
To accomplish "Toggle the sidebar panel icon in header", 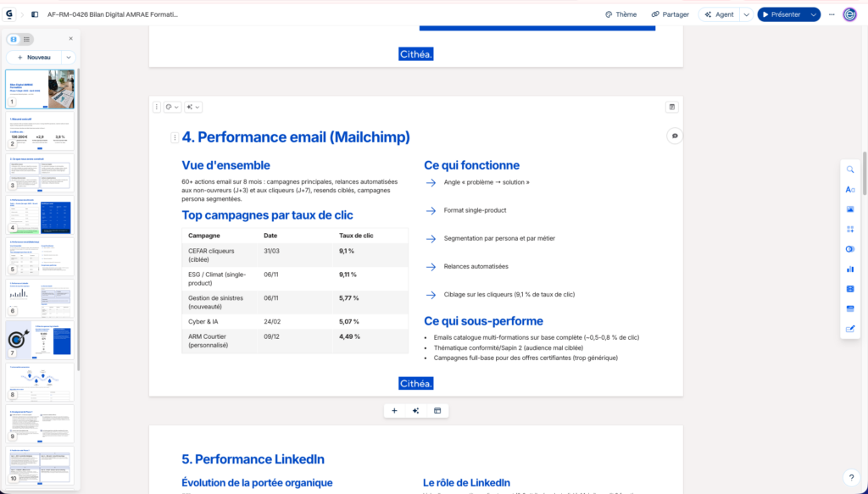I will point(35,14).
